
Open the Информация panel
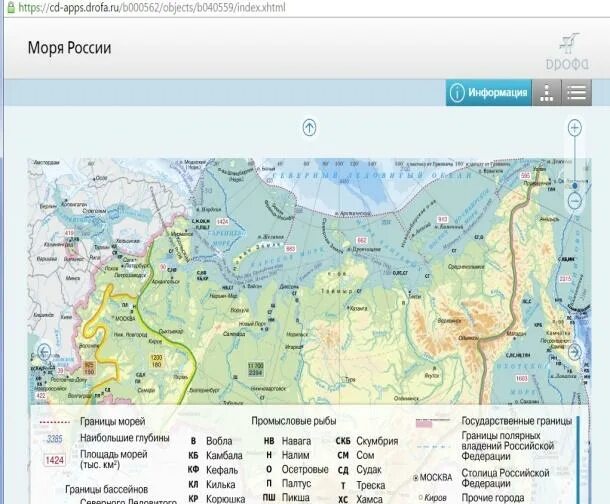(x=489, y=93)
